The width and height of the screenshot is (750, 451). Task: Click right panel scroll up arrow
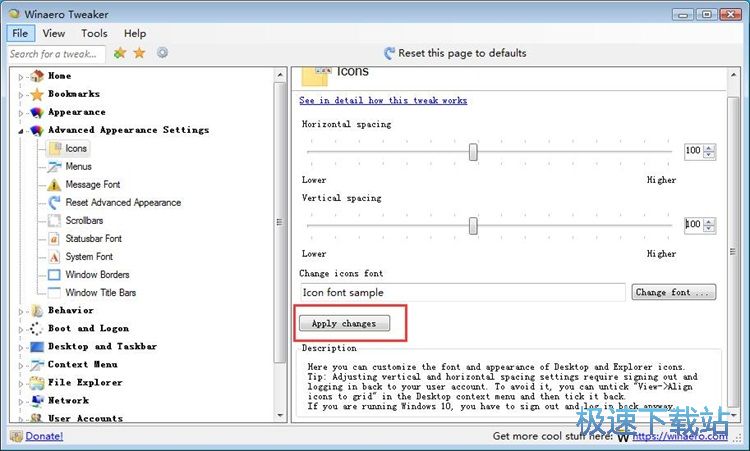(733, 75)
